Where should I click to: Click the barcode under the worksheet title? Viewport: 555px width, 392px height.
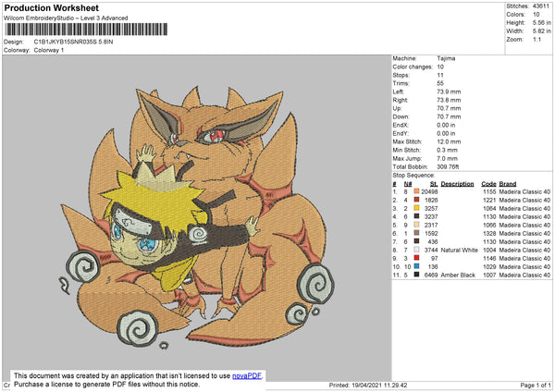[x=86, y=30]
